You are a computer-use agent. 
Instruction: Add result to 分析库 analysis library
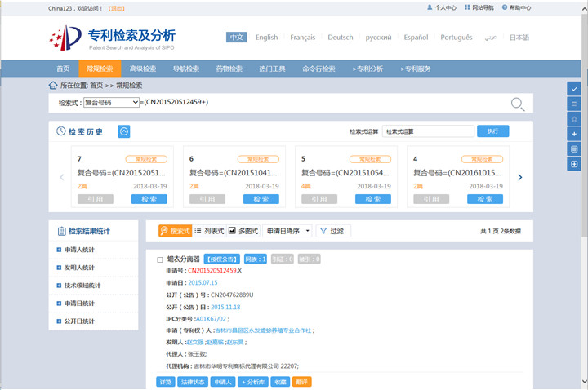(x=253, y=382)
